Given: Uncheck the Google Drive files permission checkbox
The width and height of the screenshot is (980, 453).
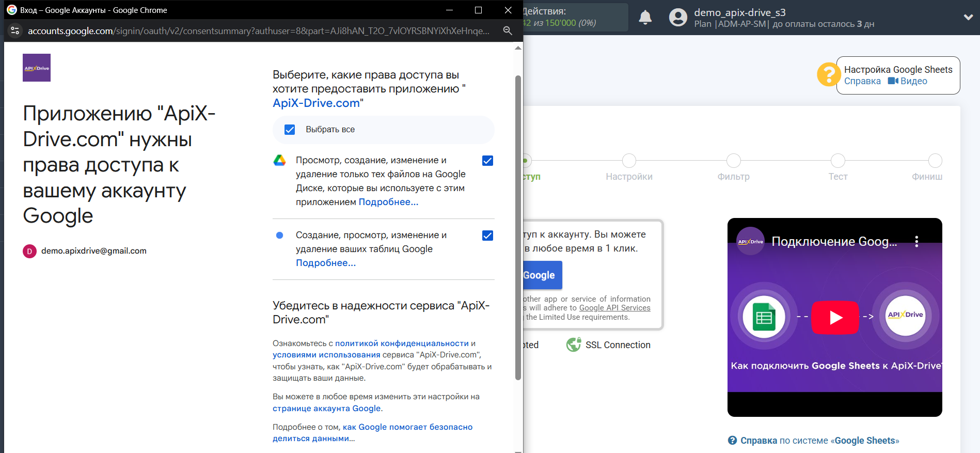Looking at the screenshot, I should 487,161.
